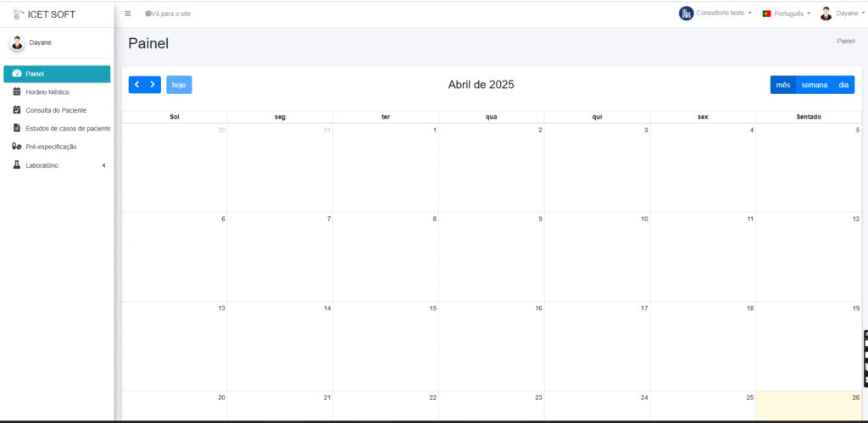Click the Sentado column header
The height and width of the screenshot is (423, 868).
coord(809,117)
